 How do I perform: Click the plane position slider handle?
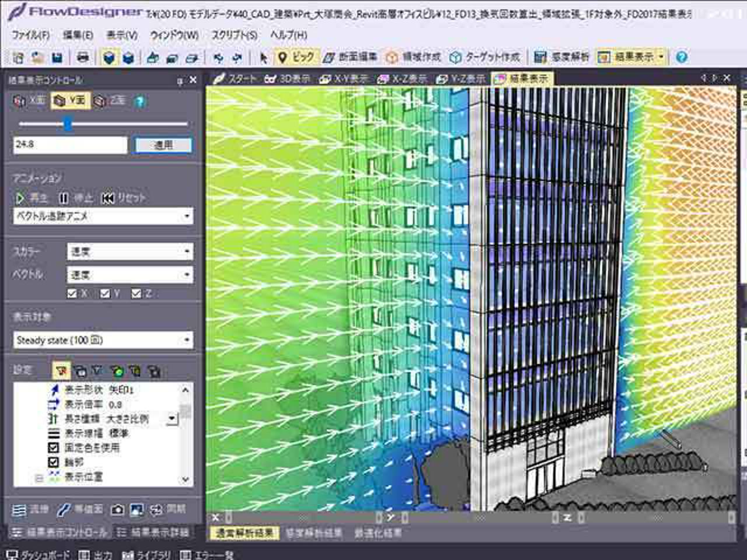pyautogui.click(x=68, y=124)
